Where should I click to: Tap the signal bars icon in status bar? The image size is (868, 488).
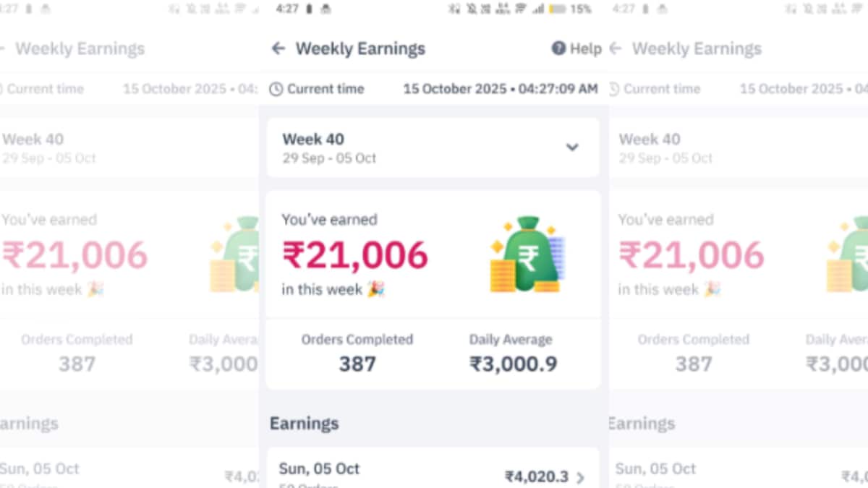pyautogui.click(x=538, y=9)
